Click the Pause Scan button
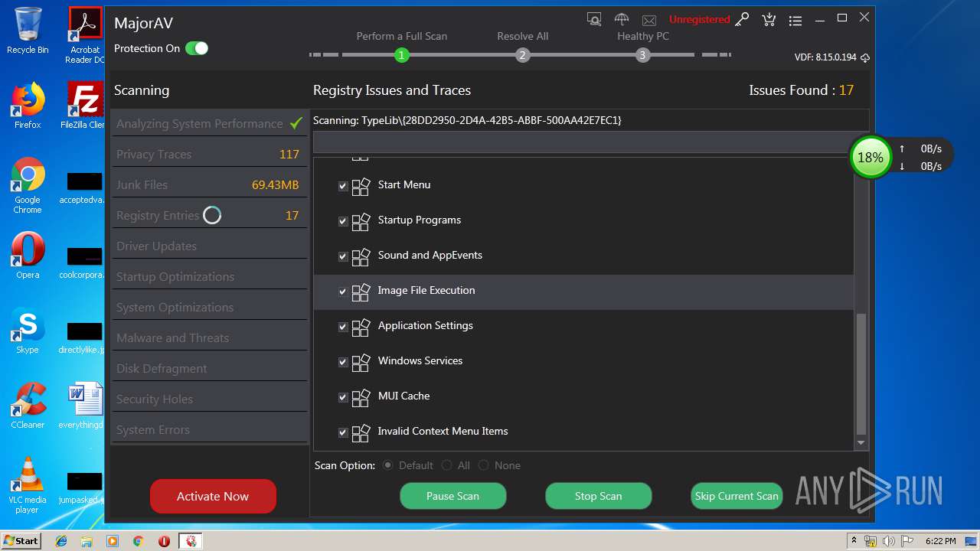The image size is (980, 551). (452, 496)
